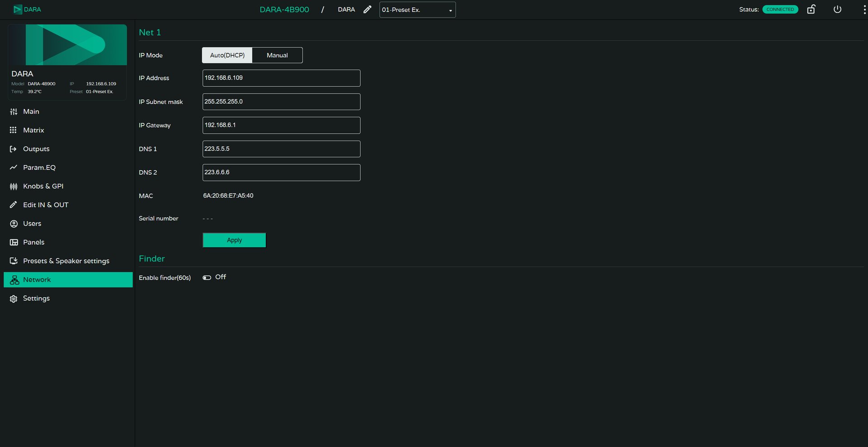Image resolution: width=868 pixels, height=447 pixels.
Task: Select Manual IP mode
Action: click(277, 55)
